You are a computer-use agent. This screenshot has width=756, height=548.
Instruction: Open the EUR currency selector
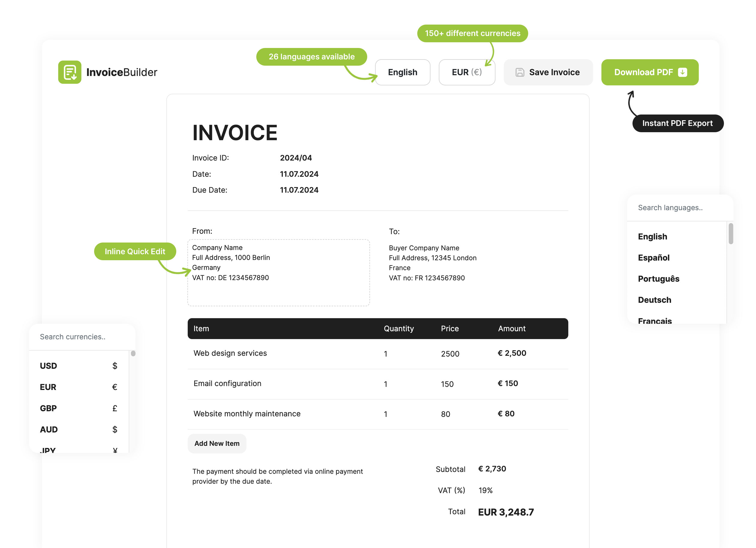pos(467,72)
